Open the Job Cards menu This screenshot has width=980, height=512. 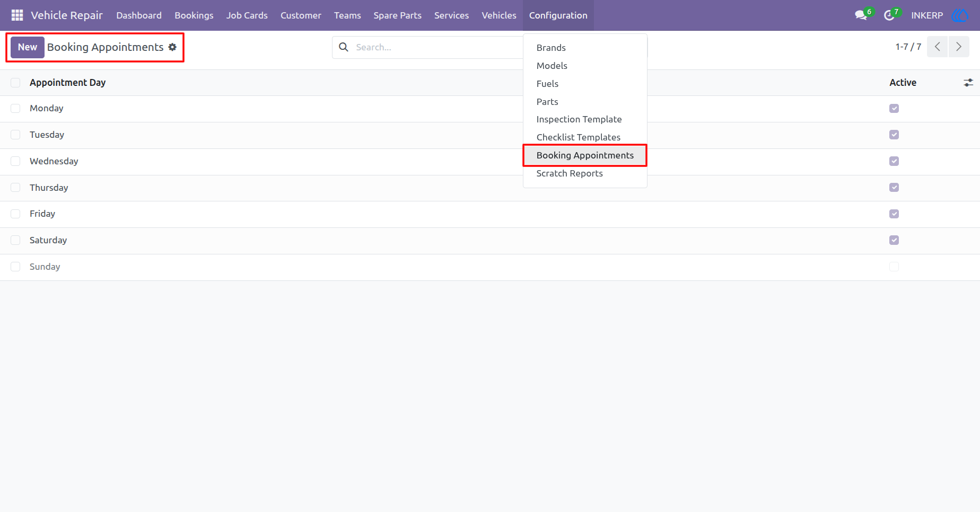click(x=247, y=15)
